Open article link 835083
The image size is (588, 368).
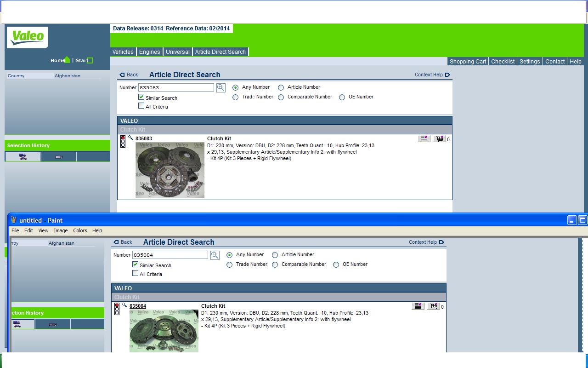click(x=144, y=138)
